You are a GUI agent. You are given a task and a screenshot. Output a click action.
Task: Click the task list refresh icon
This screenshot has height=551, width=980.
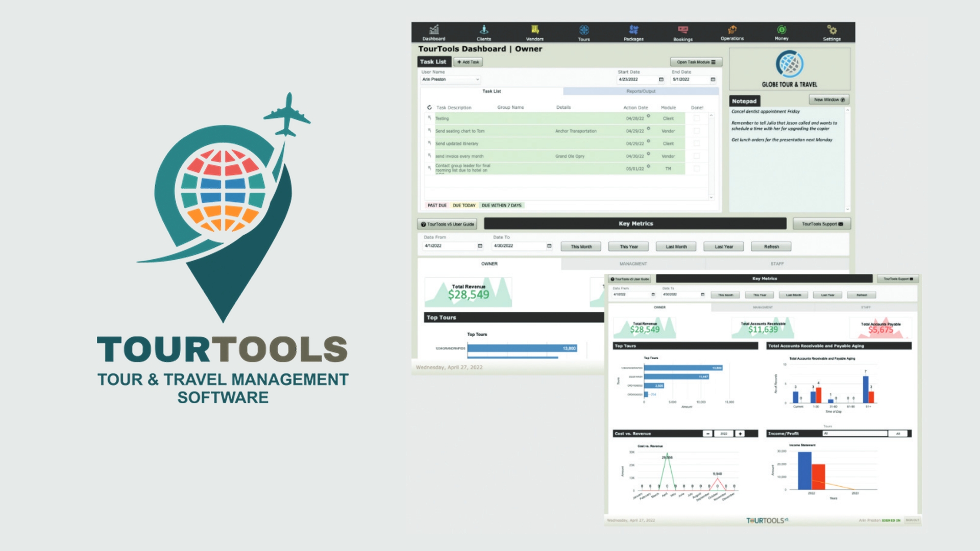point(429,108)
